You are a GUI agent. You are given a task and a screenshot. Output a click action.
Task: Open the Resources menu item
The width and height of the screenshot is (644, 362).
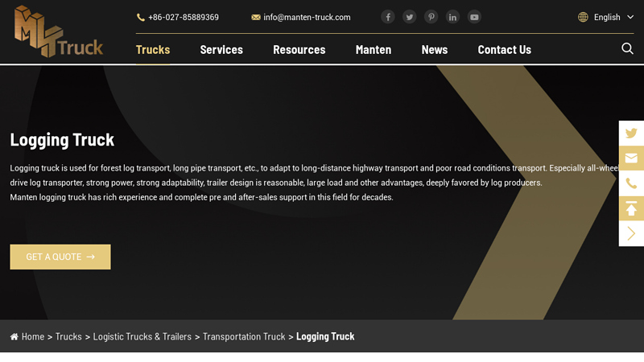click(299, 50)
